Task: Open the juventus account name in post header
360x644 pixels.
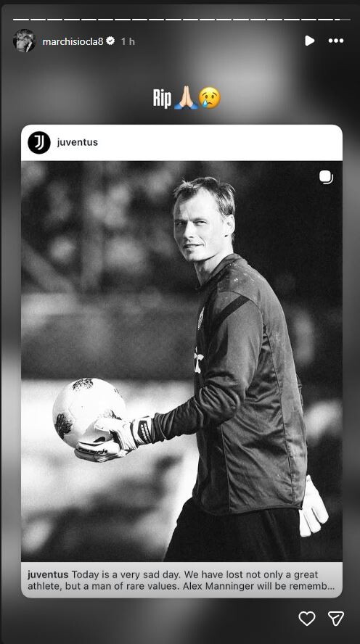Action: [x=77, y=143]
